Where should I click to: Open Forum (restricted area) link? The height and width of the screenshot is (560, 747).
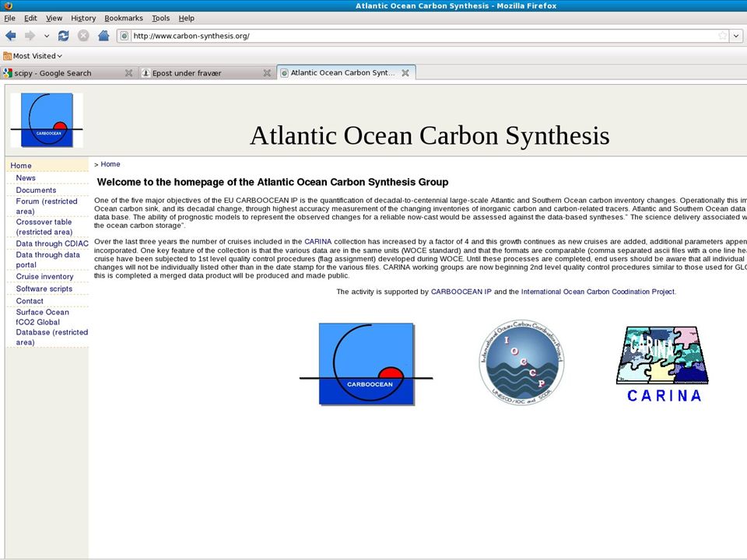click(47, 206)
